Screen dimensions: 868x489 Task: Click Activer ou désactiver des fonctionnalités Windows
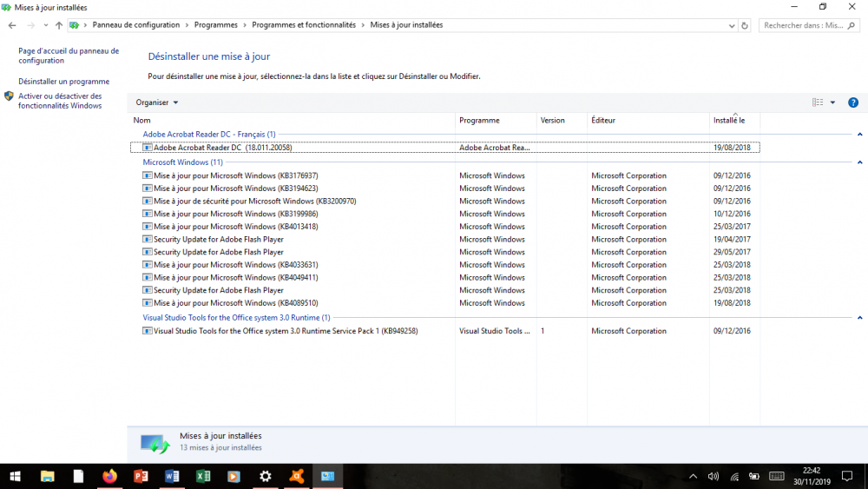(x=60, y=101)
